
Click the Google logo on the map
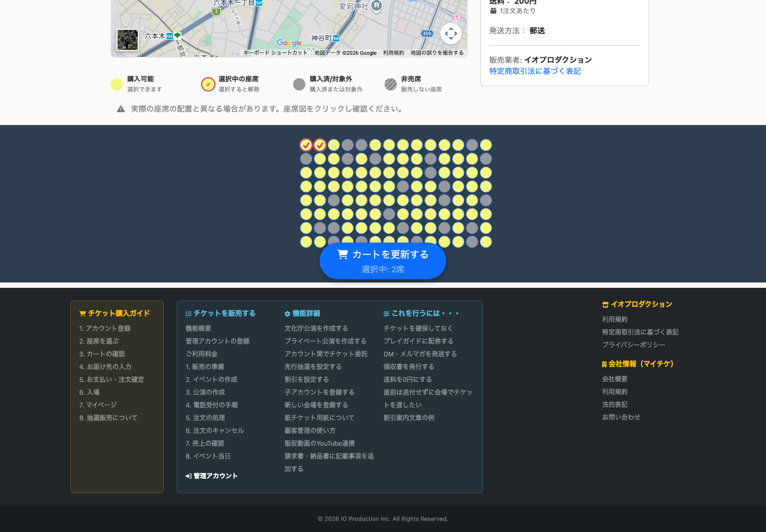click(289, 43)
